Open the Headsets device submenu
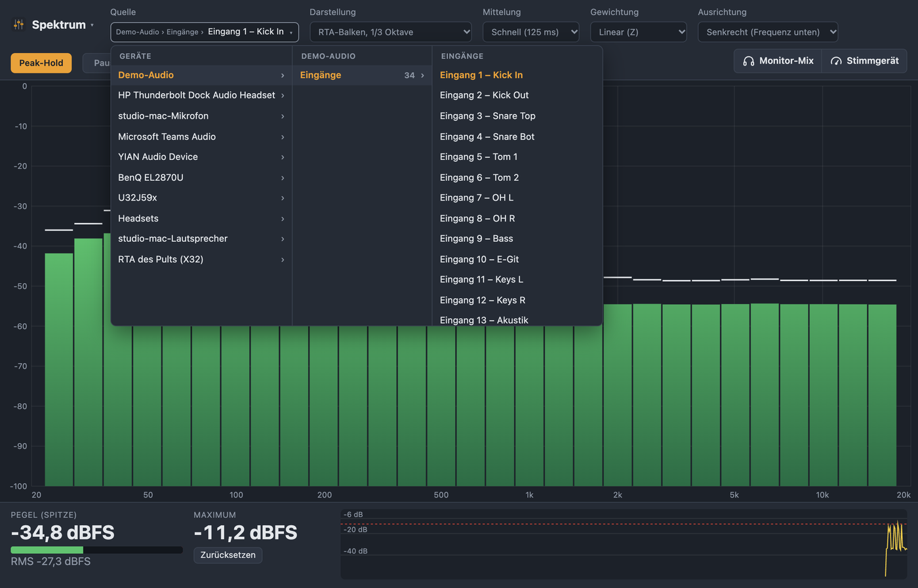The width and height of the screenshot is (918, 588). (x=201, y=219)
